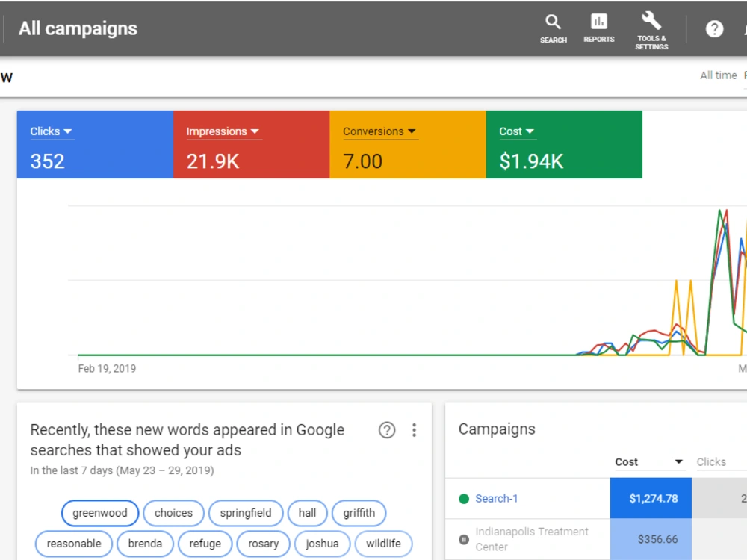747x560 pixels.
Task: Expand the Cost metric dropdown
Action: (x=517, y=132)
